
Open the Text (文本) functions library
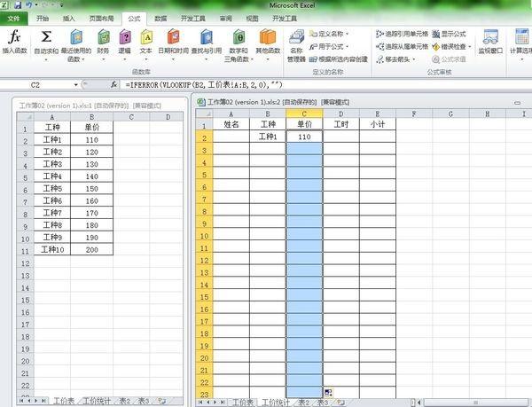146,42
